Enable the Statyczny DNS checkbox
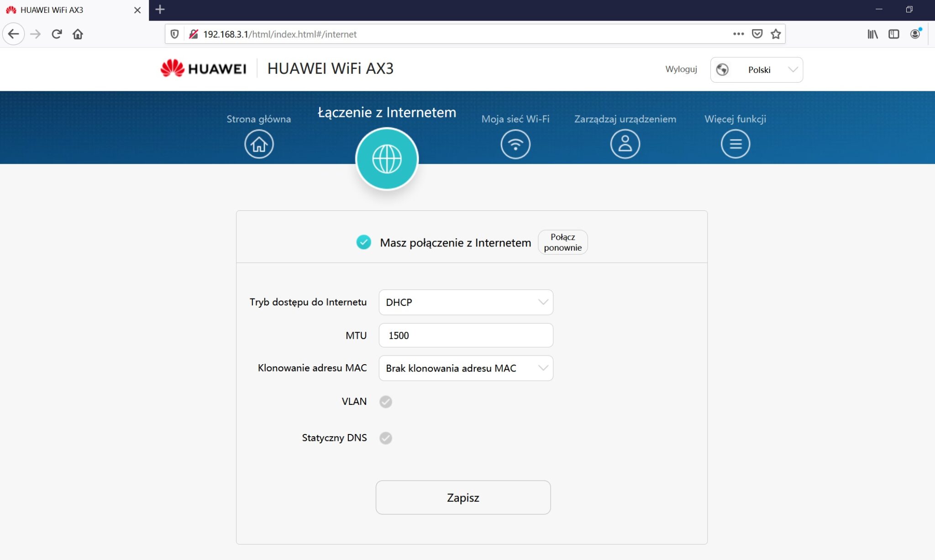This screenshot has width=935, height=560. (x=386, y=438)
